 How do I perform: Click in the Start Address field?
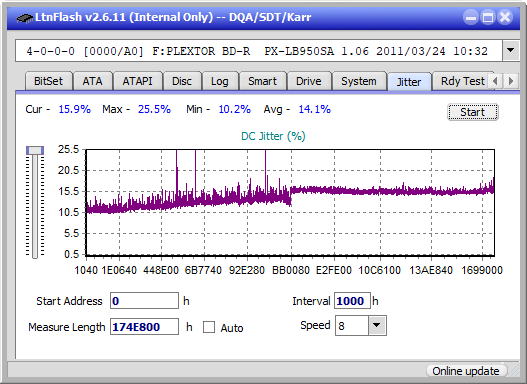pos(145,301)
